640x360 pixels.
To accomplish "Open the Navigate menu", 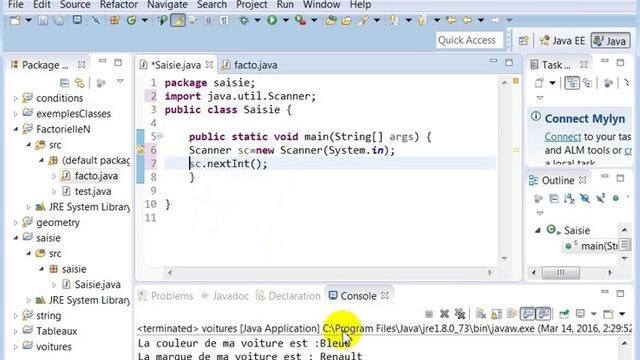I will click(x=167, y=4).
